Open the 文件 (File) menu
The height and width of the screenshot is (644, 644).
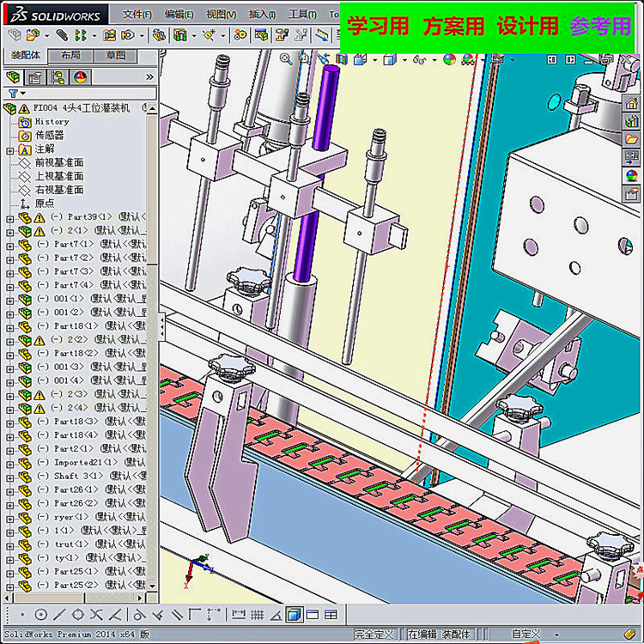pyautogui.click(x=137, y=15)
